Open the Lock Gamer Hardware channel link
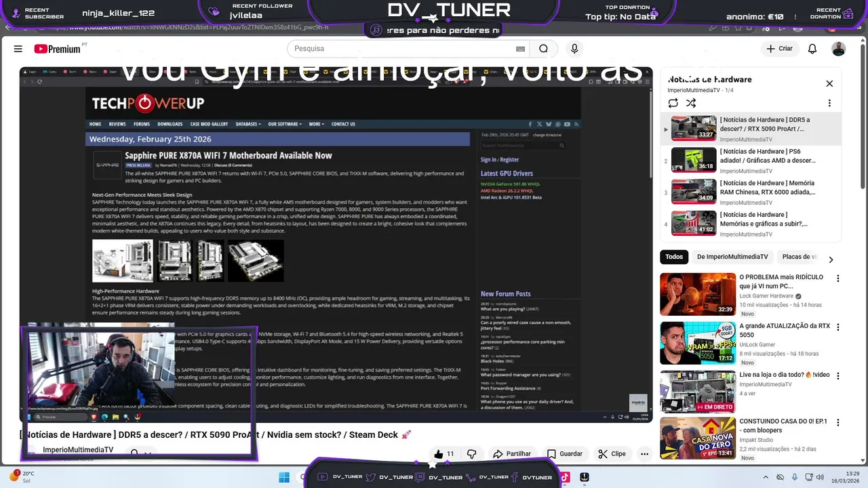Viewport: 868px width, 488px height. click(766, 296)
